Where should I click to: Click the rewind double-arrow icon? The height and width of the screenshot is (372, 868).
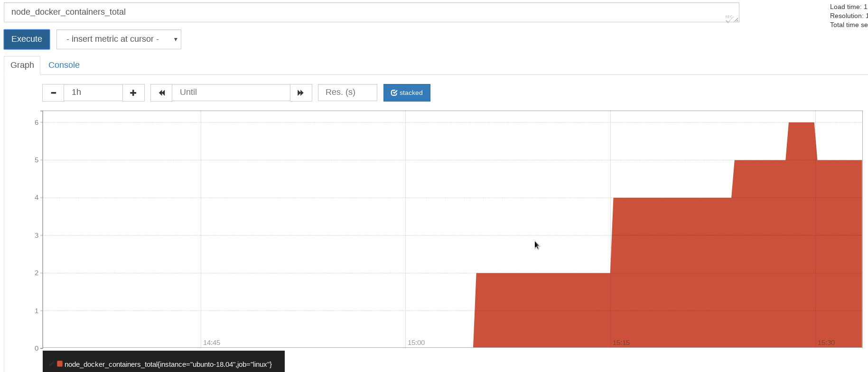[161, 93]
